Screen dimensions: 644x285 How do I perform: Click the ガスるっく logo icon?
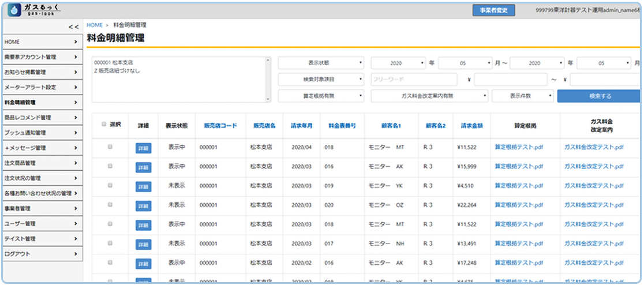(x=14, y=10)
